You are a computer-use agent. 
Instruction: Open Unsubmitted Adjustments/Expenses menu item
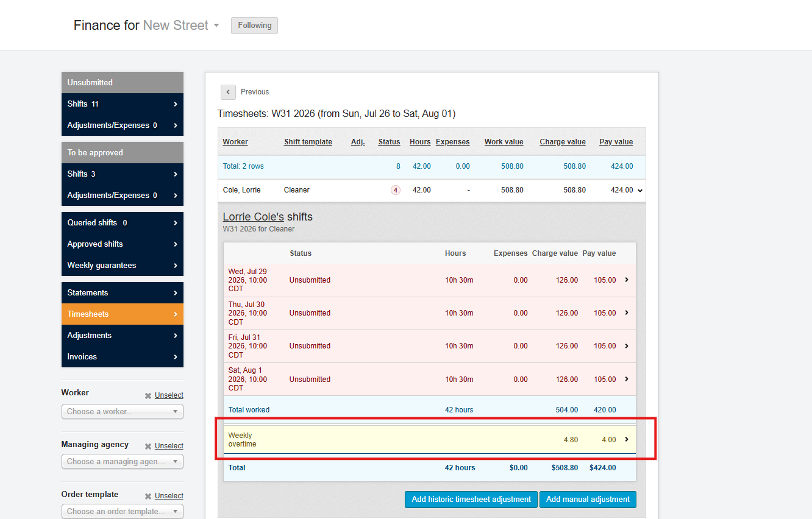pyautogui.click(x=123, y=125)
